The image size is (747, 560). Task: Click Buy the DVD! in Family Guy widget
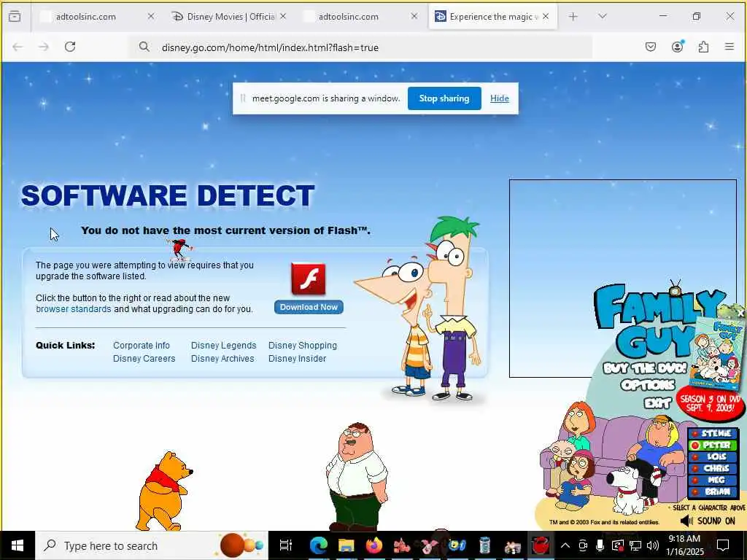tap(645, 367)
